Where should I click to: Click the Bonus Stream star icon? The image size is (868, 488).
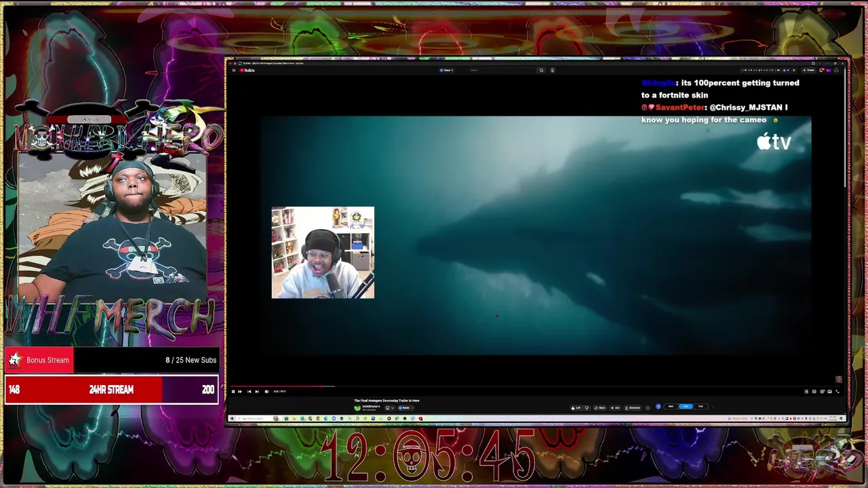(x=15, y=360)
